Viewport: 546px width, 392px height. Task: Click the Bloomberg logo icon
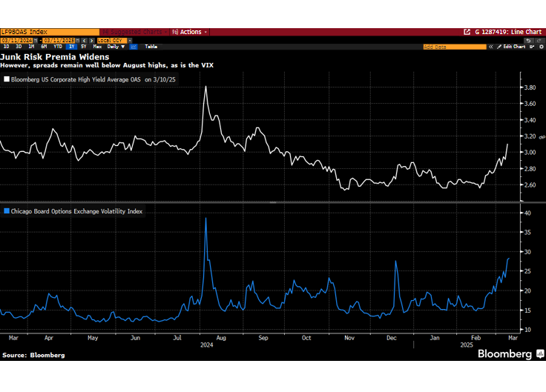point(540,354)
